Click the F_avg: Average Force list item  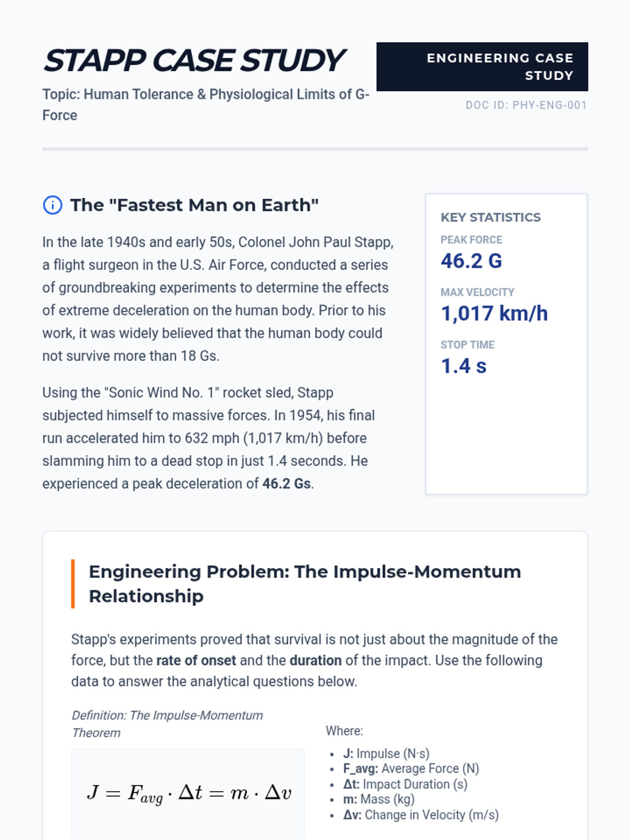point(411,769)
